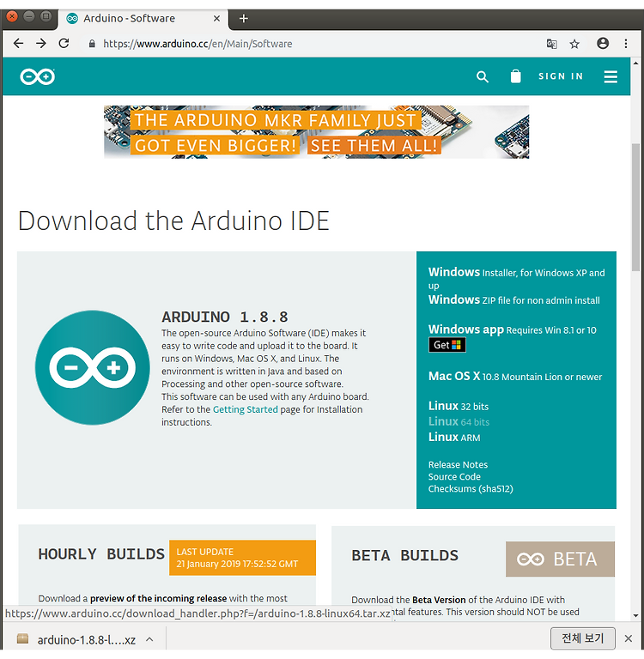This screenshot has height=659, width=644.
Task: Close the downloads bar
Action: coord(629,638)
